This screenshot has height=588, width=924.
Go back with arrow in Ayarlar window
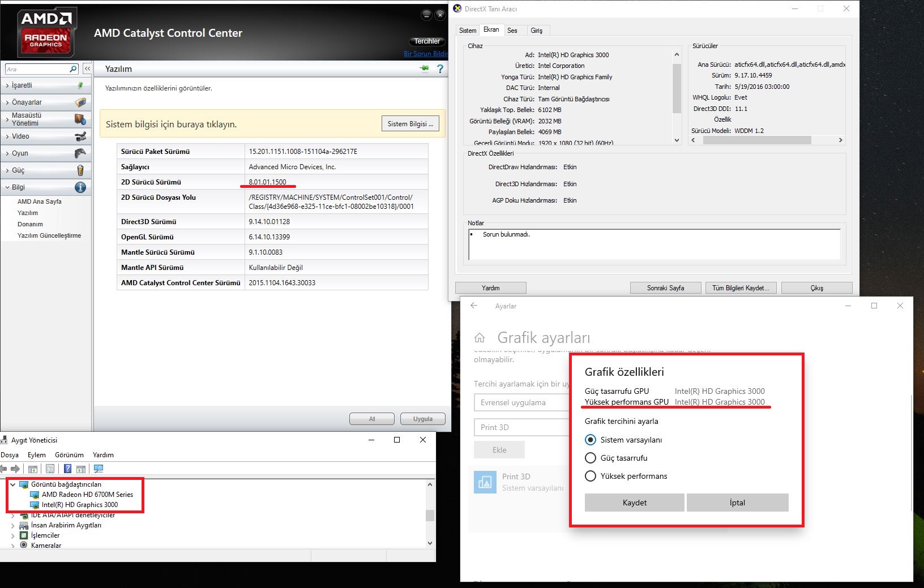click(x=474, y=306)
